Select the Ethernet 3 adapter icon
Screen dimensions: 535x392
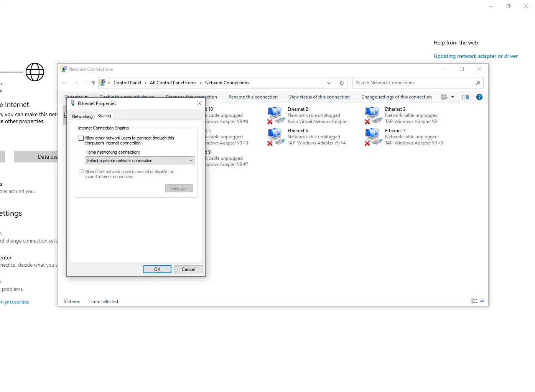click(x=373, y=115)
